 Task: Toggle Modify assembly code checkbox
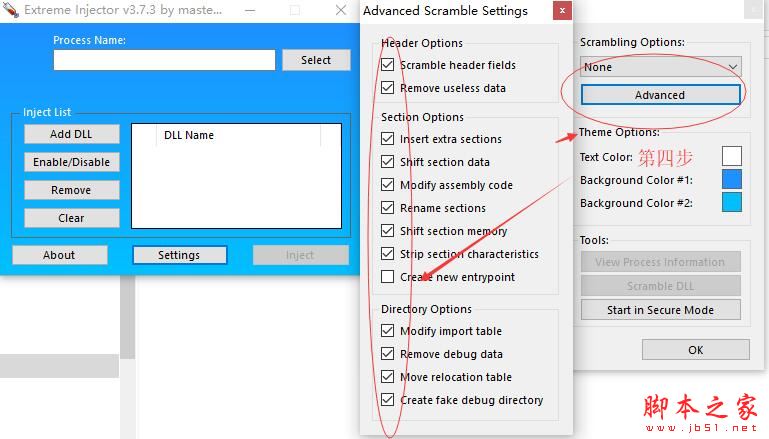(x=387, y=185)
